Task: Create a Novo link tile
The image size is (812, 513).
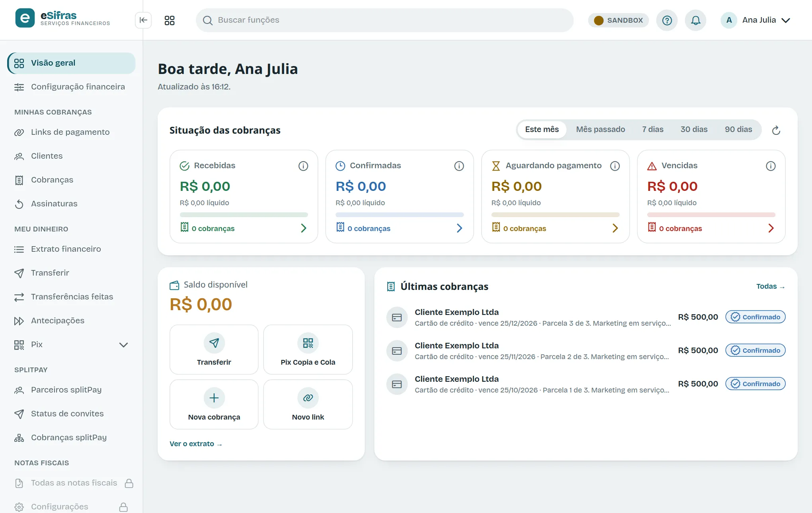Action: [308, 404]
